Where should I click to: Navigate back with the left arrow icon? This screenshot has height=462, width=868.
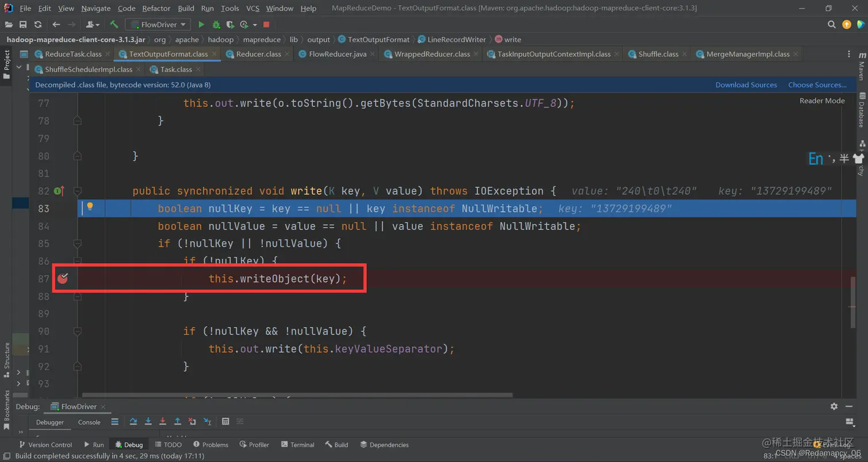[56, 25]
